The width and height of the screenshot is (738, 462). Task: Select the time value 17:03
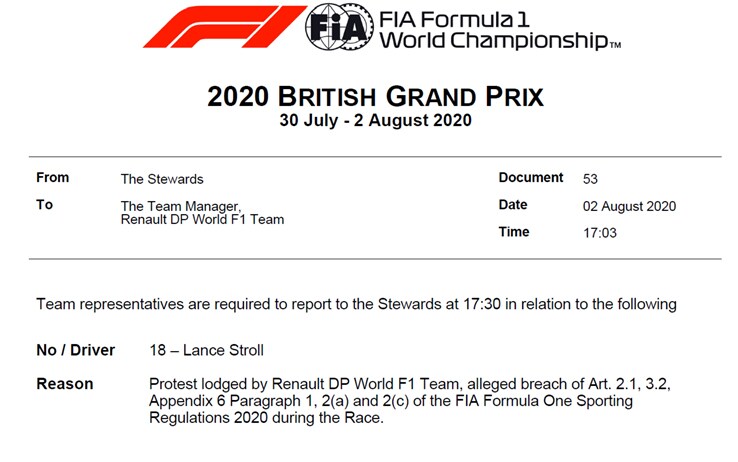click(x=600, y=233)
